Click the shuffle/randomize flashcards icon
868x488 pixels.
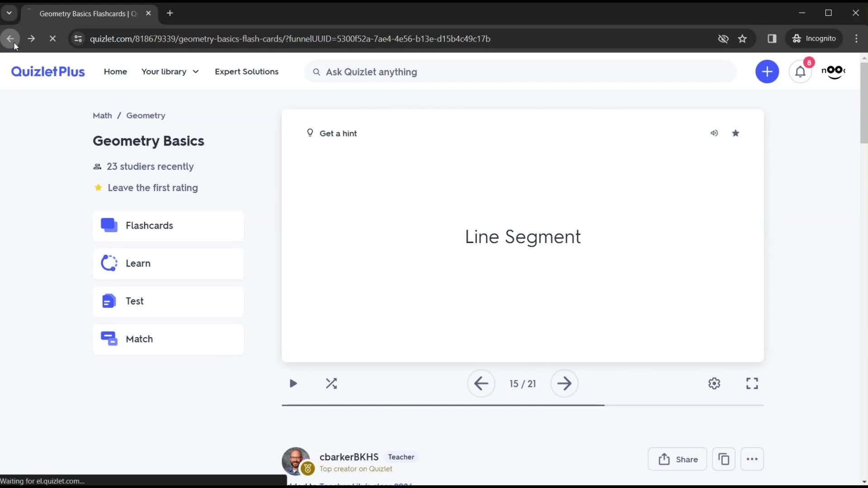coord(332,383)
